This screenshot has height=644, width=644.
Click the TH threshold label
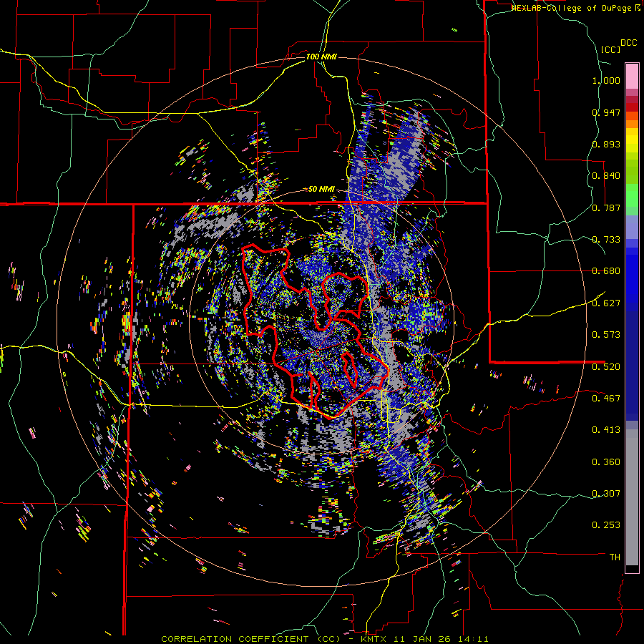pos(615,557)
